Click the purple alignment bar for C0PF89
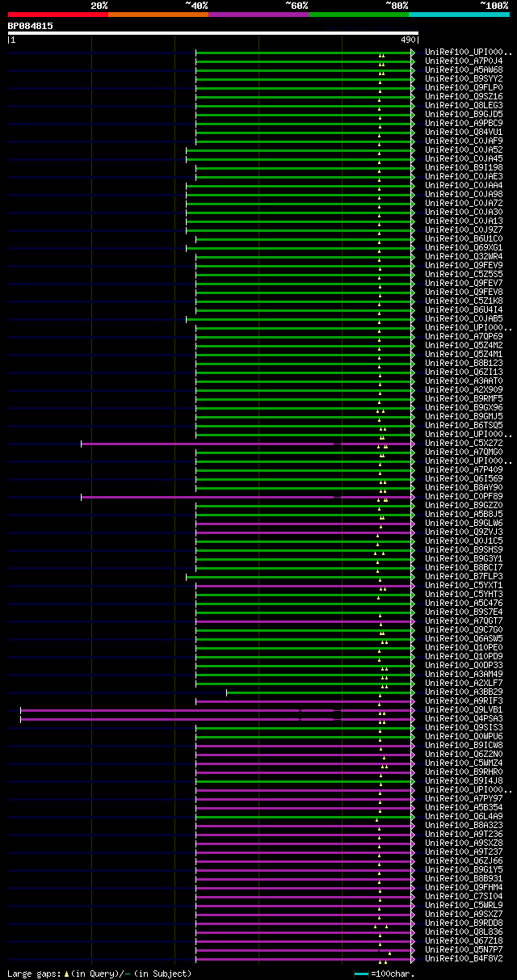The height and width of the screenshot is (980, 517). tap(247, 496)
